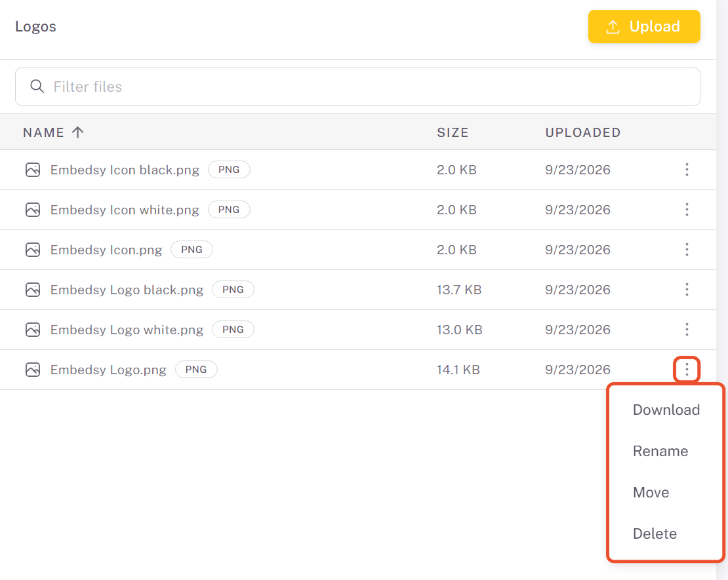Click upload date of Embedsy Logo.png
Screen dimensions: 728x580
click(x=578, y=370)
